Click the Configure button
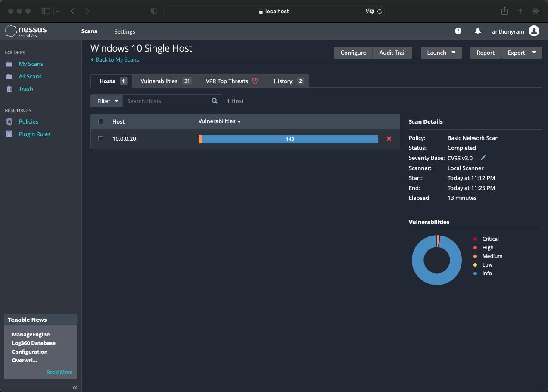Screen dimensions: 548x392 [x=353, y=53]
